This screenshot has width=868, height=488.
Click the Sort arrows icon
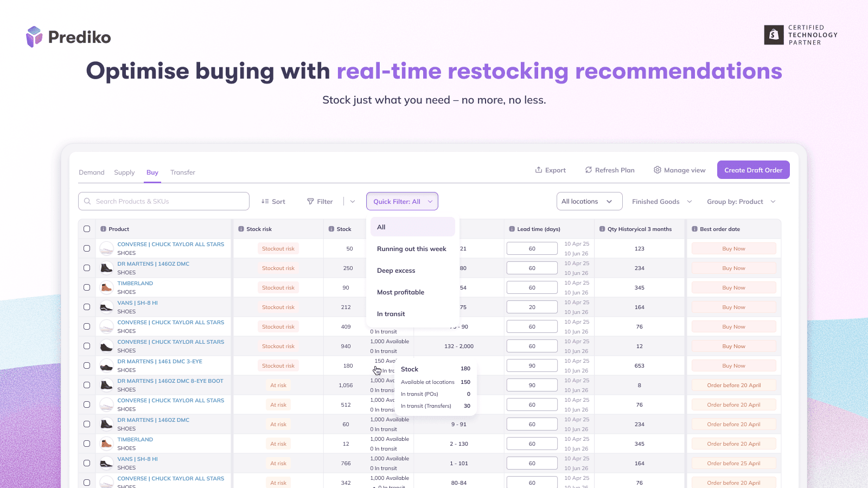(265, 201)
